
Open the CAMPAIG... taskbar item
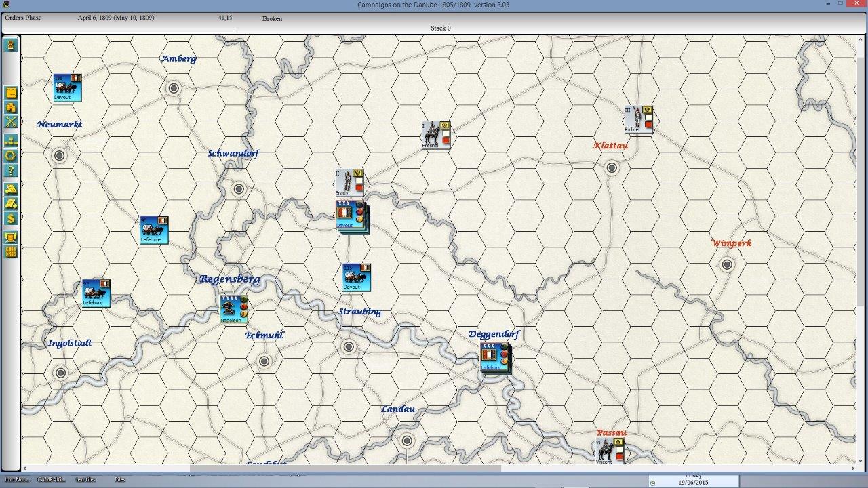[51, 479]
